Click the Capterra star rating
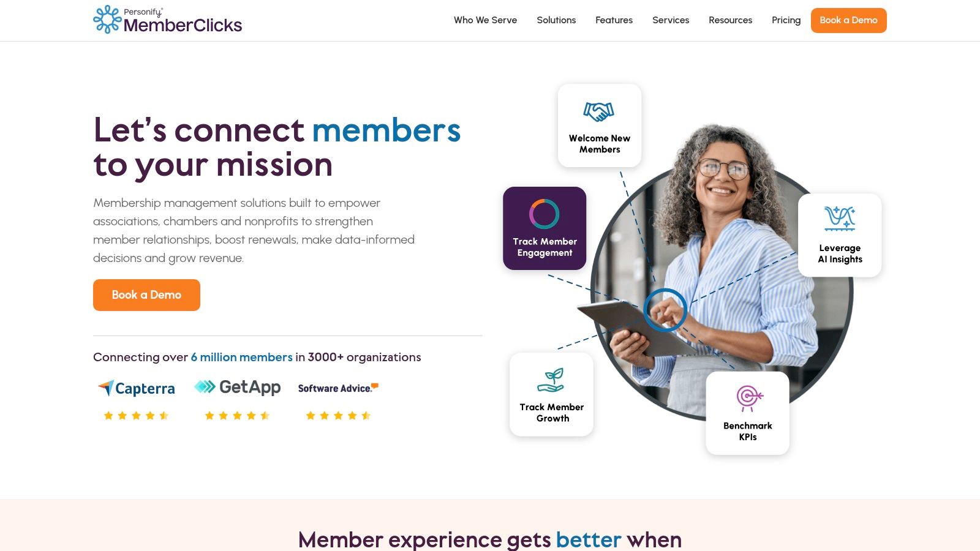Screen dimensions: 980x551 (x=136, y=416)
